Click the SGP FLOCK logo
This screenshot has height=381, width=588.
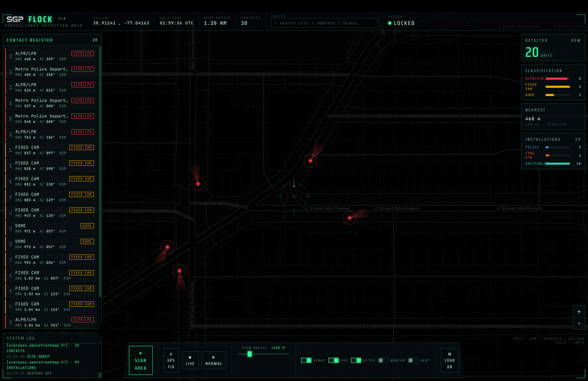[x=30, y=19]
